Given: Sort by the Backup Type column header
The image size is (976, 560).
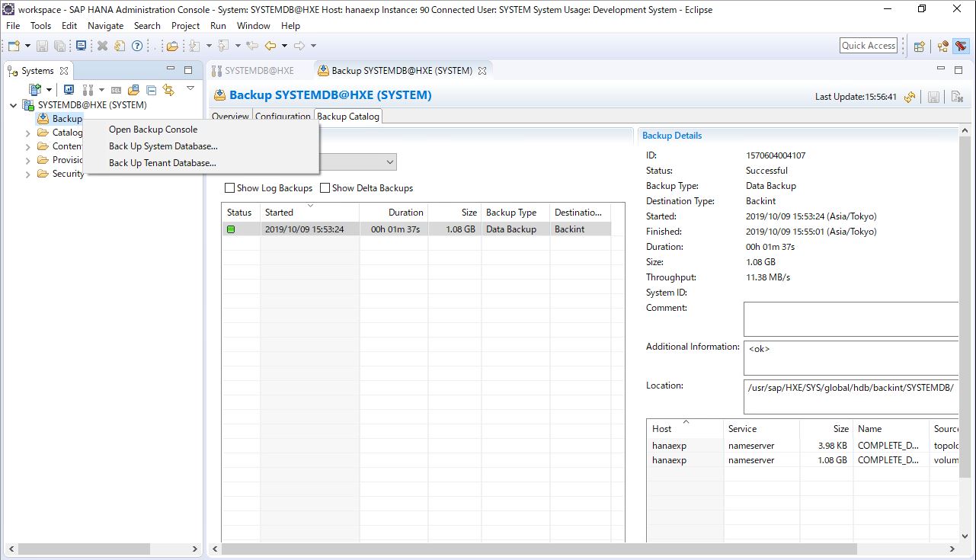Looking at the screenshot, I should (516, 213).
